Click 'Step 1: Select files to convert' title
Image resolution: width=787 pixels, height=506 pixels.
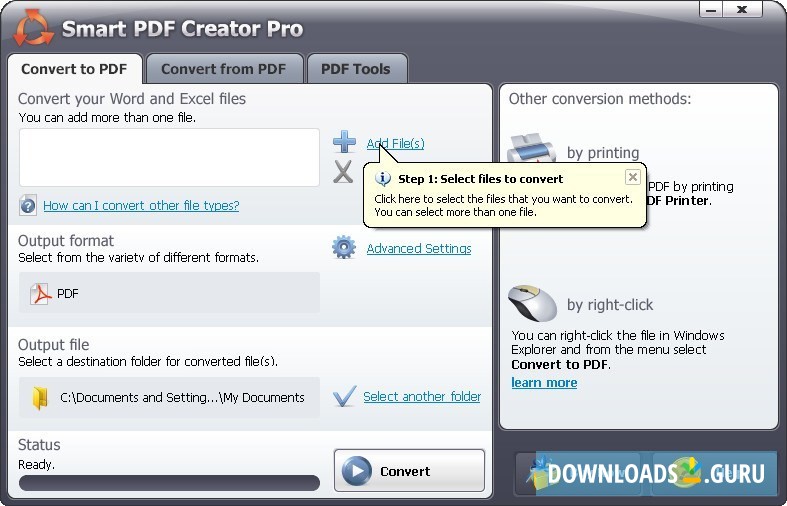(480, 179)
